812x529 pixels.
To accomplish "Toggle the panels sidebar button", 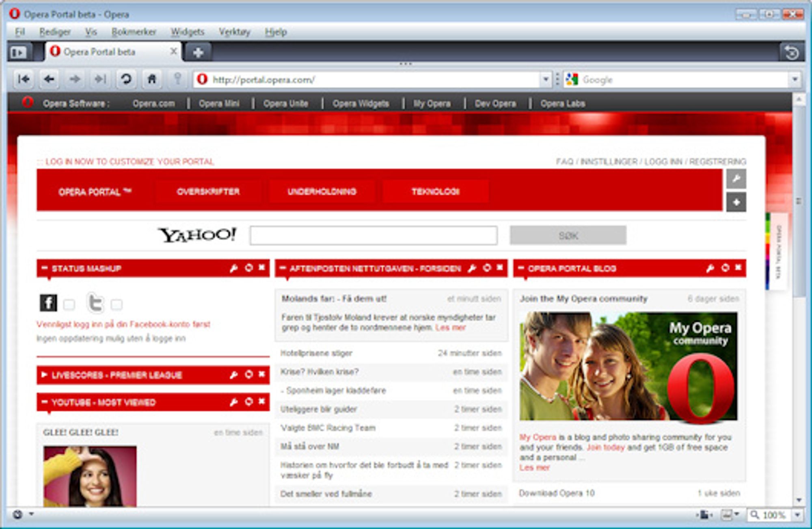I will click(x=18, y=52).
